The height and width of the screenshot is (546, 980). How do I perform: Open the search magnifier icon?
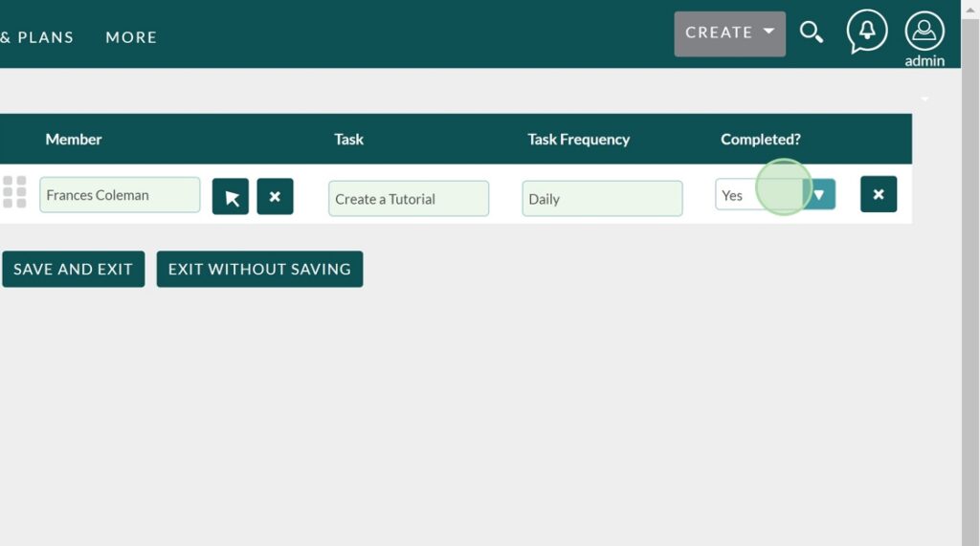[812, 33]
